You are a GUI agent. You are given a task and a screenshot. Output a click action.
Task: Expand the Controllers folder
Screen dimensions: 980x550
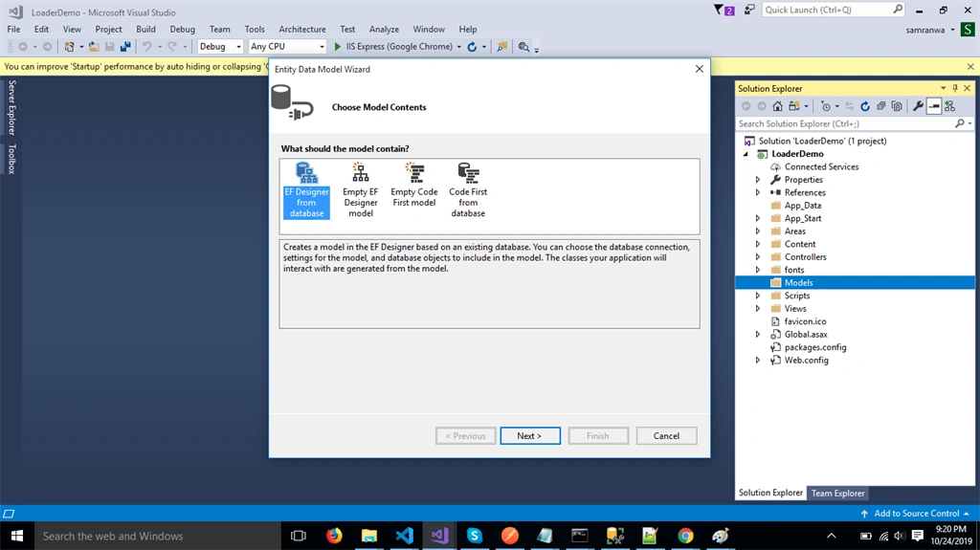click(x=758, y=257)
